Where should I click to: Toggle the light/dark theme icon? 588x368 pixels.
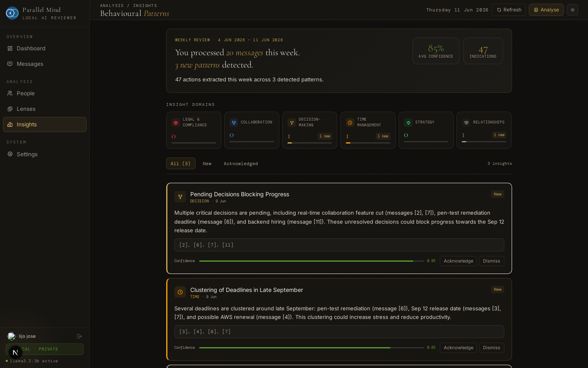click(x=572, y=10)
